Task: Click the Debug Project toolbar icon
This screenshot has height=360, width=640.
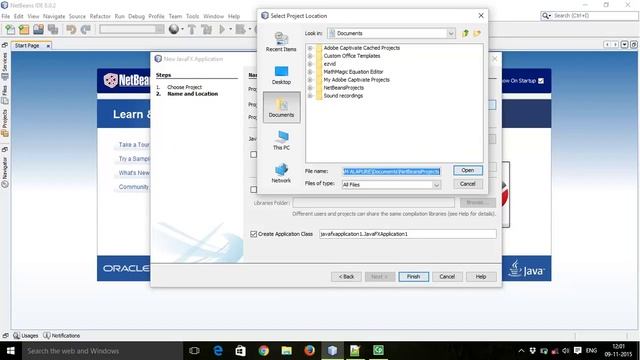Action: pyautogui.click(x=241, y=29)
